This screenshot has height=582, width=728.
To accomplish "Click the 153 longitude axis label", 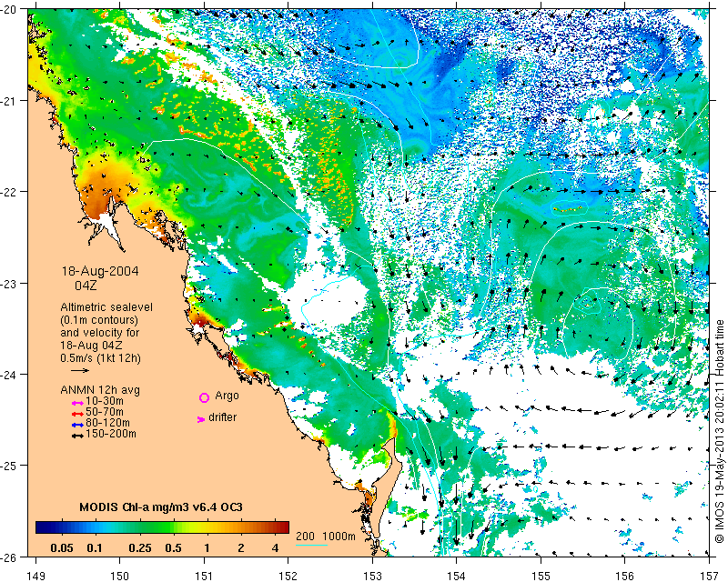I will [372, 576].
